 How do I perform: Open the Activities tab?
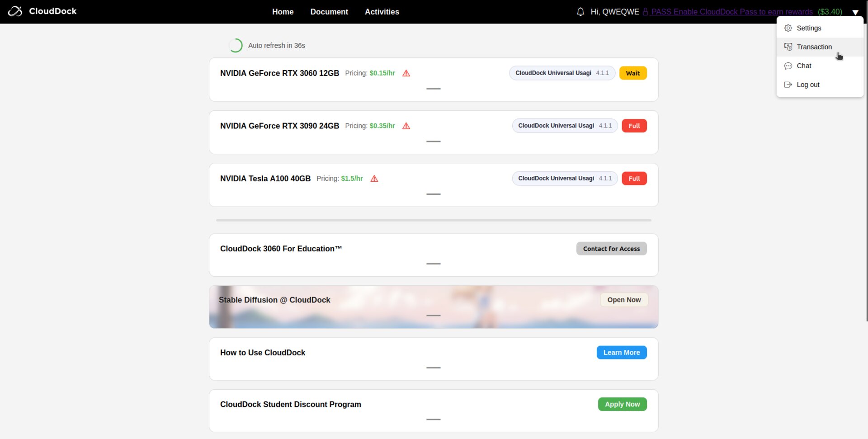(x=382, y=12)
